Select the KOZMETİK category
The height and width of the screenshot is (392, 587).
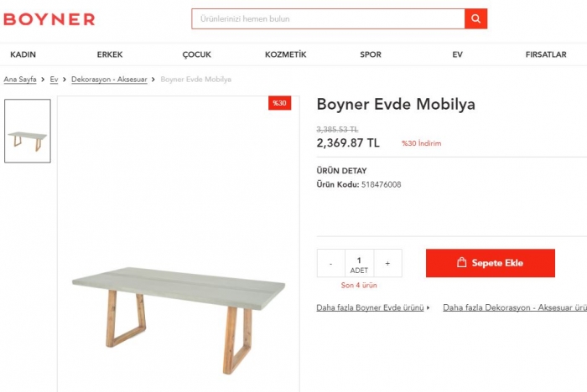coord(286,54)
